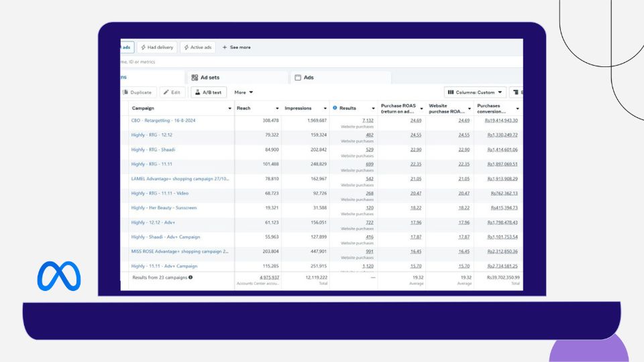Open the Reach column sort arrow
The height and width of the screenshot is (362, 644).
(277, 109)
